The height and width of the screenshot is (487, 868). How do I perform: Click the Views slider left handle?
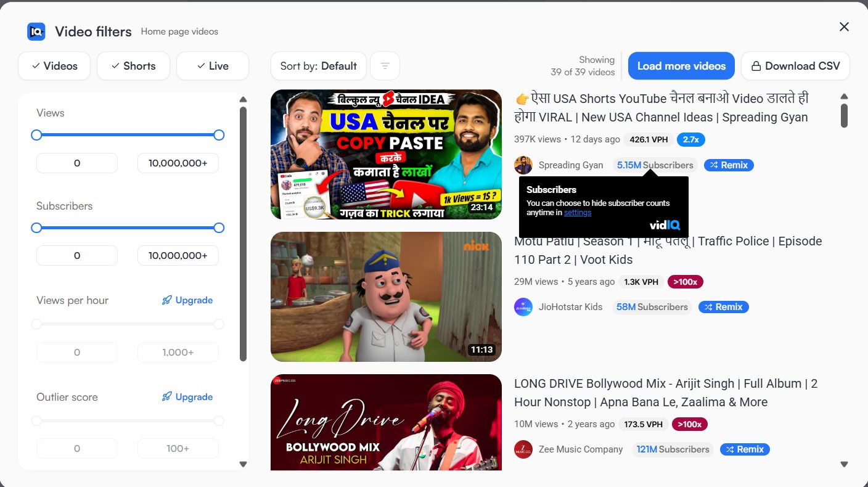point(36,135)
